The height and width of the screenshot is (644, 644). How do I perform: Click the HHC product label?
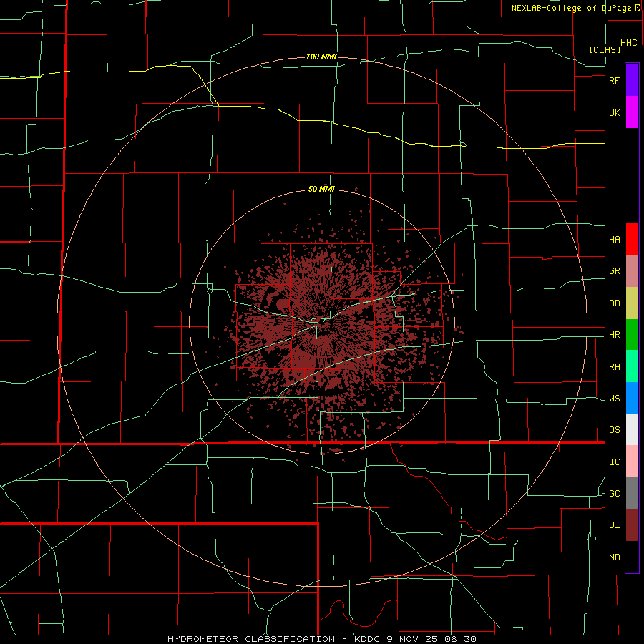(x=628, y=43)
